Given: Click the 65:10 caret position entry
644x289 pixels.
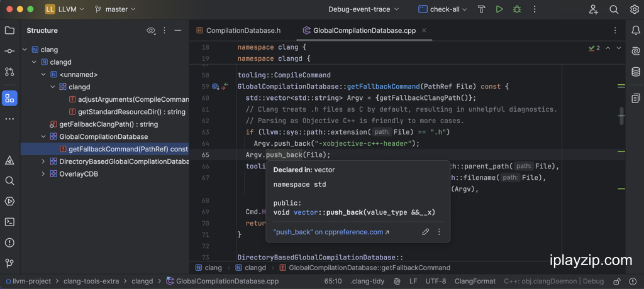Looking at the screenshot, I should pos(333,281).
